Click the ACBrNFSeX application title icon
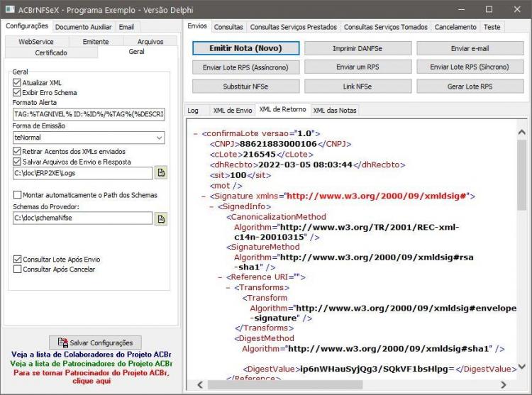The height and width of the screenshot is (395, 532). click(x=9, y=9)
